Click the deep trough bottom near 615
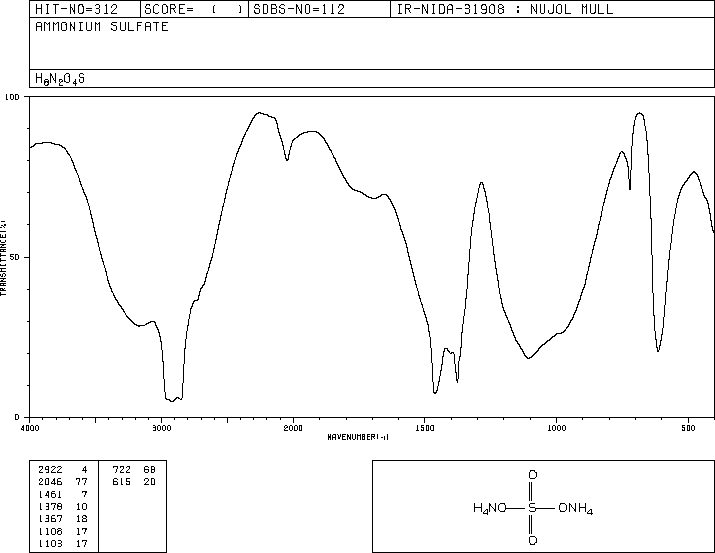The height and width of the screenshot is (553, 715). click(658, 350)
